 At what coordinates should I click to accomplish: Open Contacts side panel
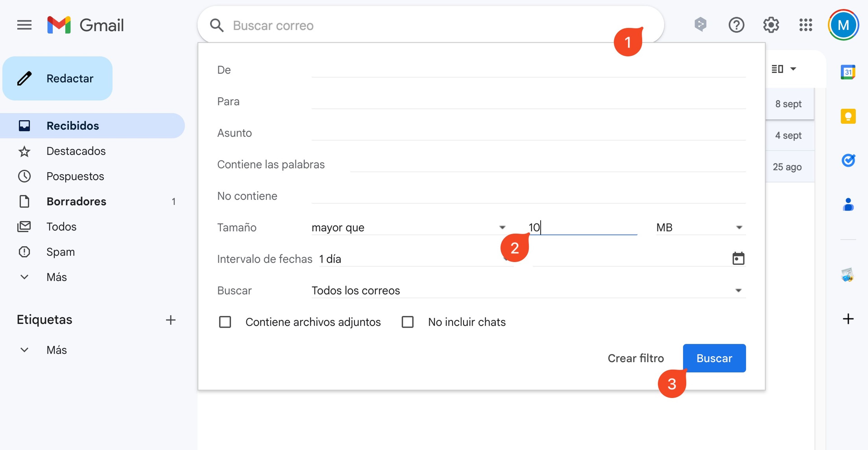pyautogui.click(x=848, y=204)
